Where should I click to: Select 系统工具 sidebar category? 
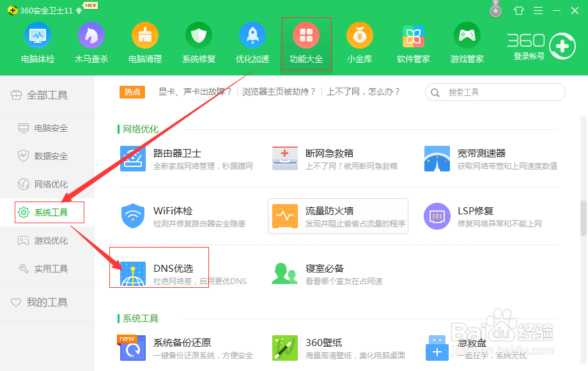[x=47, y=212]
